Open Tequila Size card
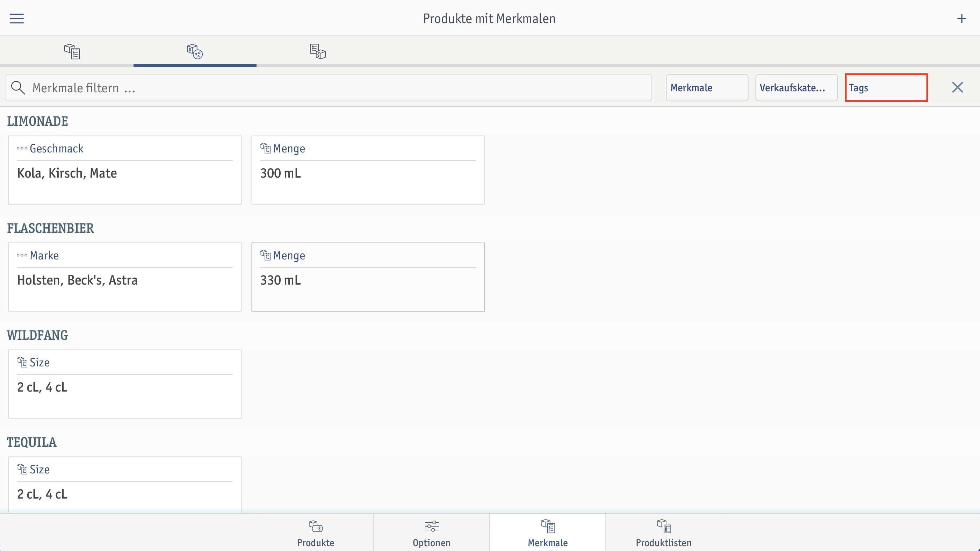This screenshot has width=980, height=551. point(125,485)
